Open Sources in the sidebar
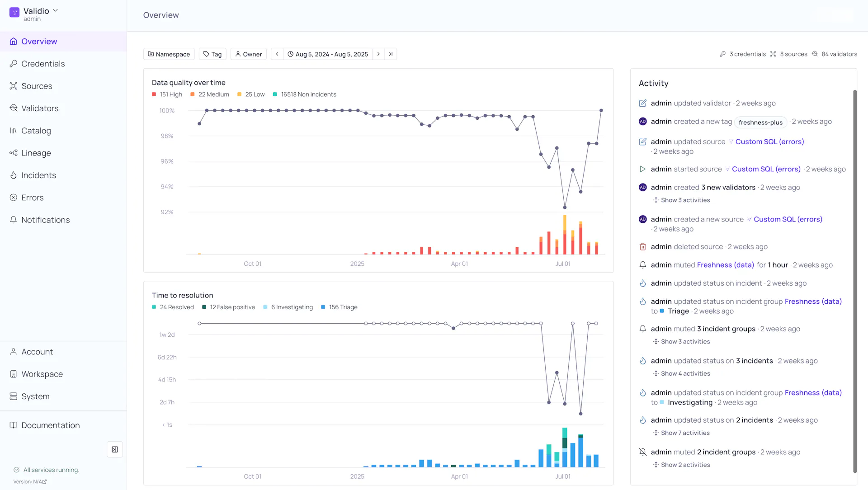Viewport: 868px width, 490px height. click(x=63, y=86)
